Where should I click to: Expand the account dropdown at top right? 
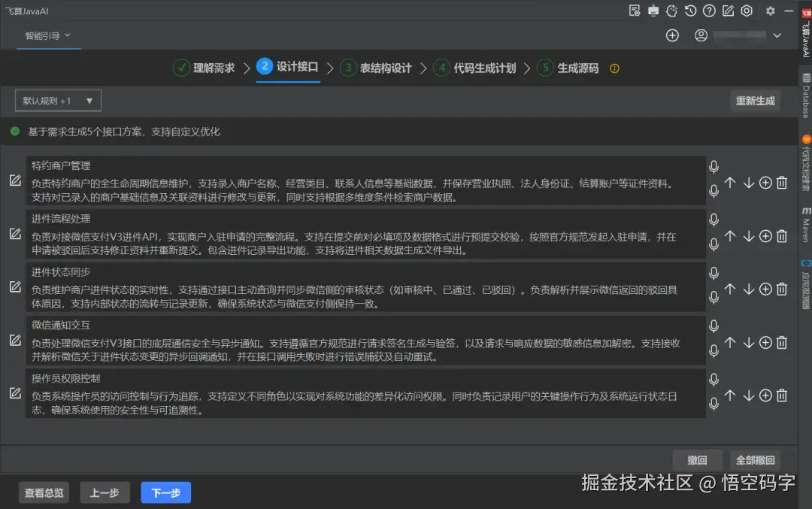[x=777, y=35]
